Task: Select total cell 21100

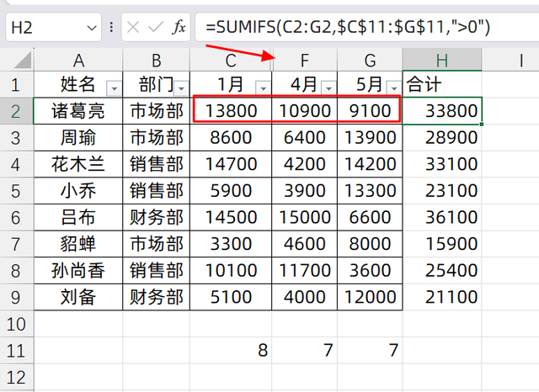Action: 442,297
